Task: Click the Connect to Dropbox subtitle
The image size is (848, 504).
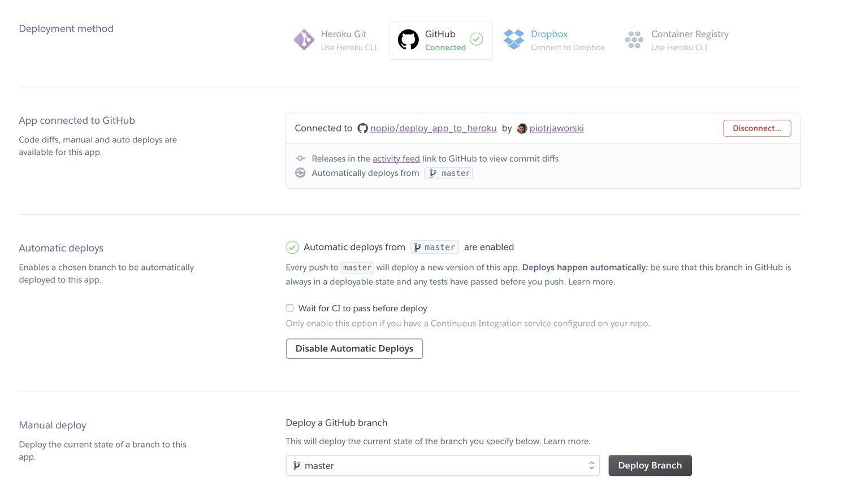Action: [x=568, y=47]
